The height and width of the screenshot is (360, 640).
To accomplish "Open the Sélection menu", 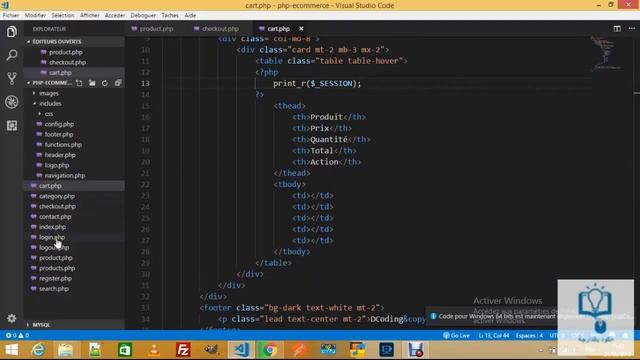I will (62, 15).
